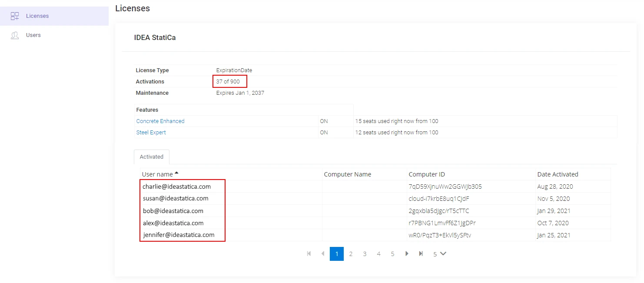Open the Concrete Enhanced feature link
644x283 pixels.
click(x=160, y=121)
